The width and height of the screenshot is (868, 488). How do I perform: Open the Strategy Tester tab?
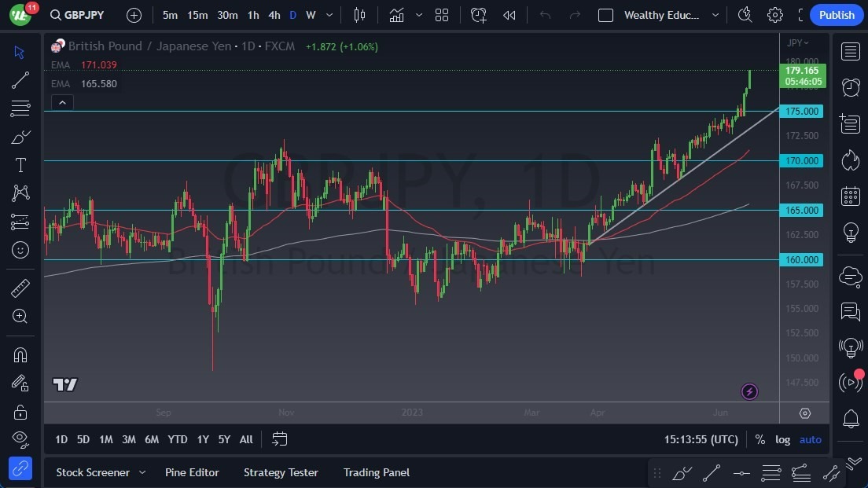pos(281,472)
